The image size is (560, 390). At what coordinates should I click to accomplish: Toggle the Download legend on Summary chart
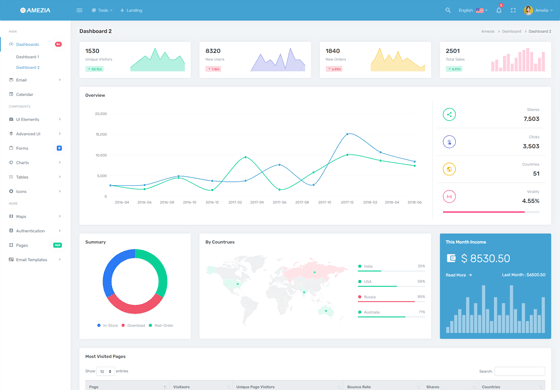(133, 325)
